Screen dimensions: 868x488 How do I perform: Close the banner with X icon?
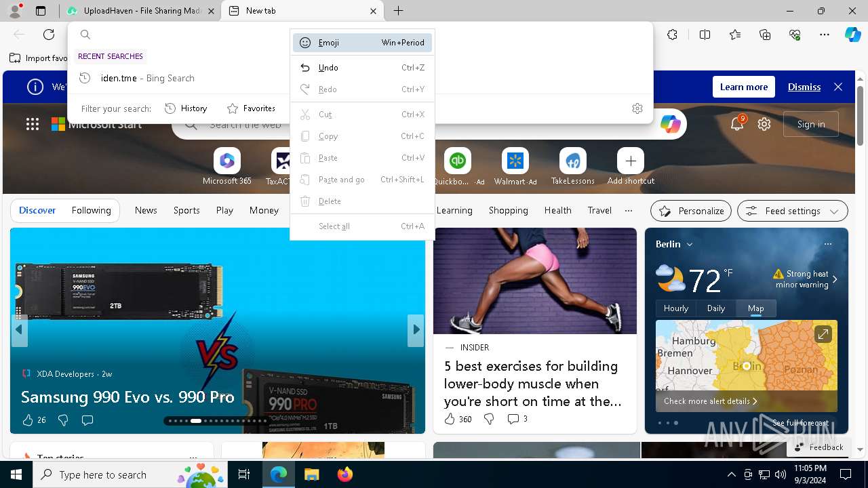[838, 87]
